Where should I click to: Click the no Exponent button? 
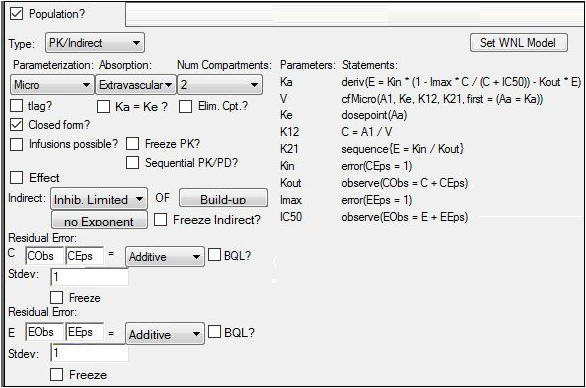pyautogui.click(x=99, y=221)
